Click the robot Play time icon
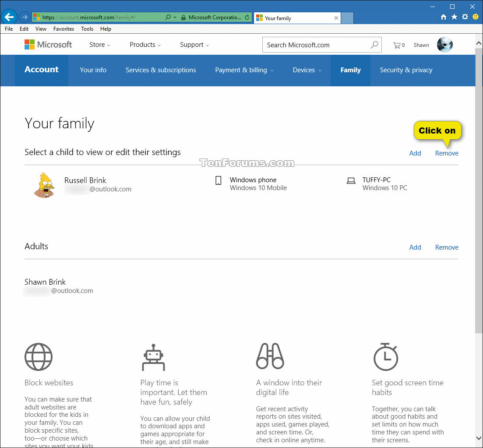This screenshot has height=448, width=483. tap(153, 357)
